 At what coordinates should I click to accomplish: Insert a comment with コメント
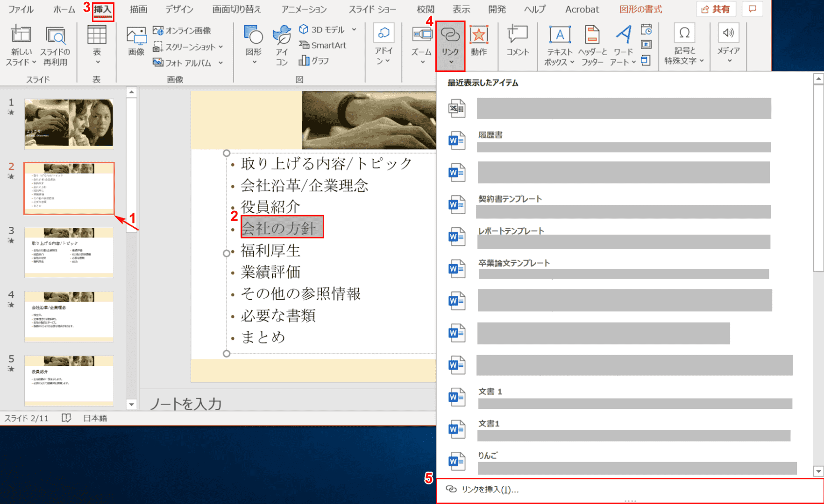(x=518, y=41)
